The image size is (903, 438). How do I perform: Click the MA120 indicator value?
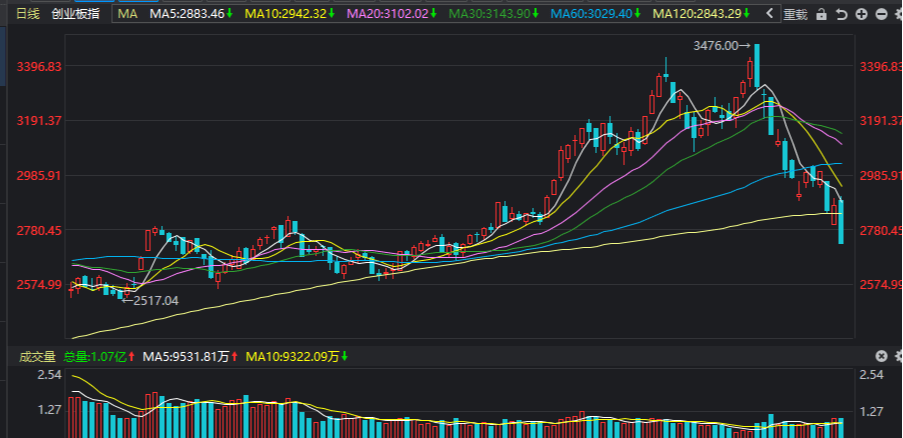[697, 14]
